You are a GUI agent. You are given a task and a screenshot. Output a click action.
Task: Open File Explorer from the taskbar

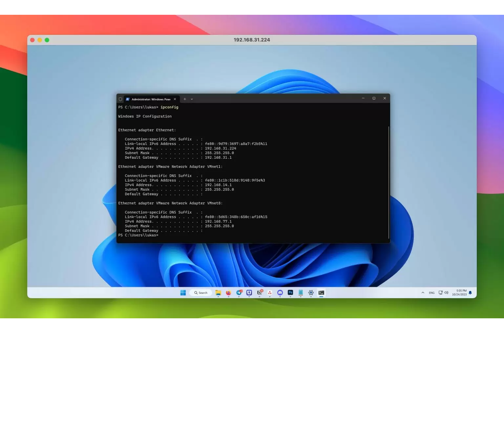point(218,293)
